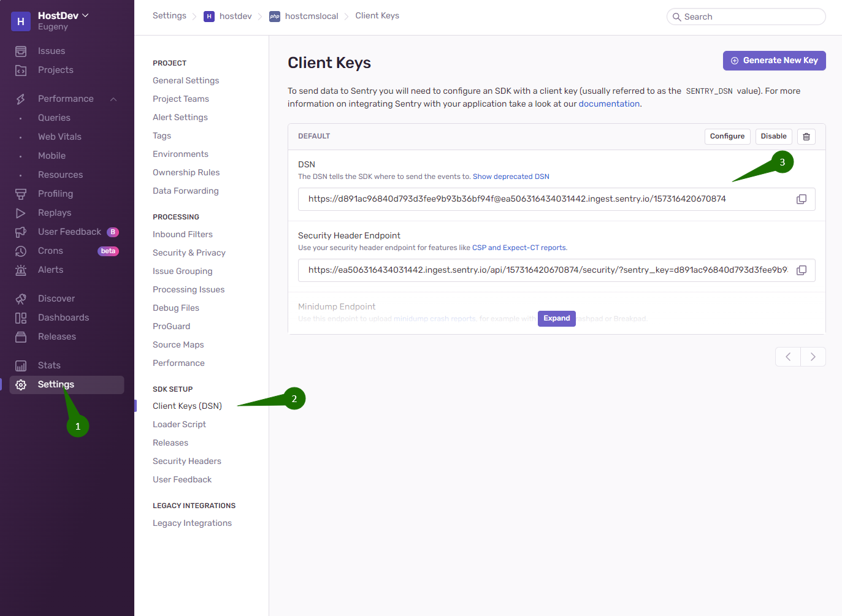Expand the Minidump Endpoint section
The width and height of the screenshot is (842, 616).
pyautogui.click(x=556, y=319)
